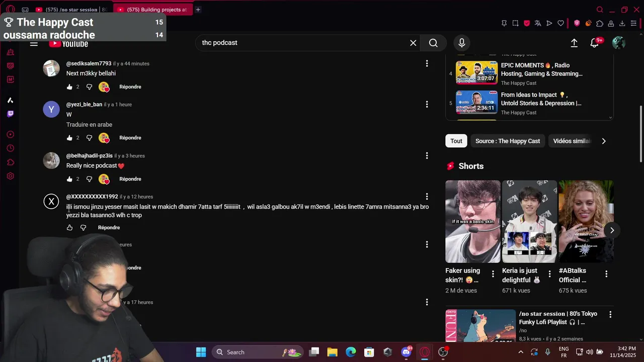Open options menu for @XXXXXXXXXX1992's comment
Viewport: 644px width, 362px height.
(427, 197)
